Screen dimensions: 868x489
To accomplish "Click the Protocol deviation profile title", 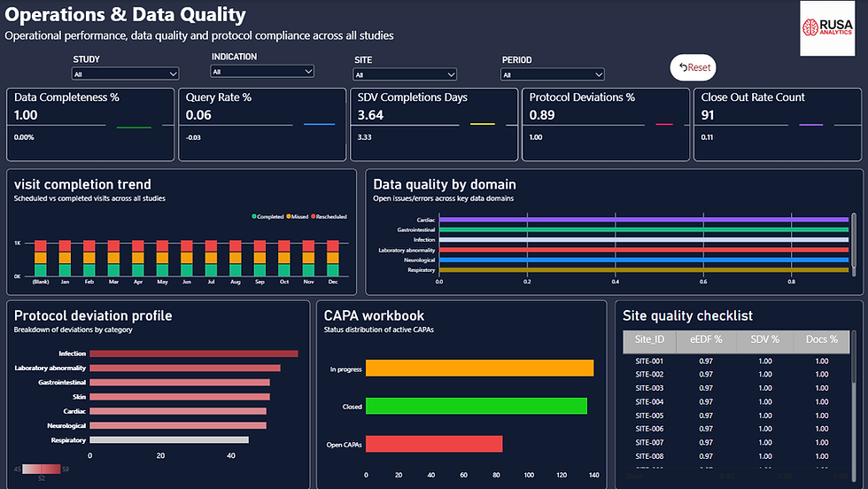I will click(x=93, y=315).
